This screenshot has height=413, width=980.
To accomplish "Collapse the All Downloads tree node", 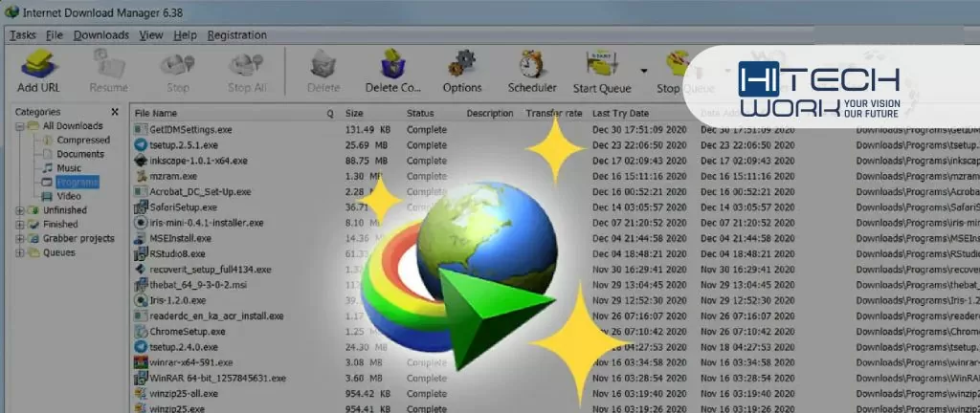I will coord(20,126).
